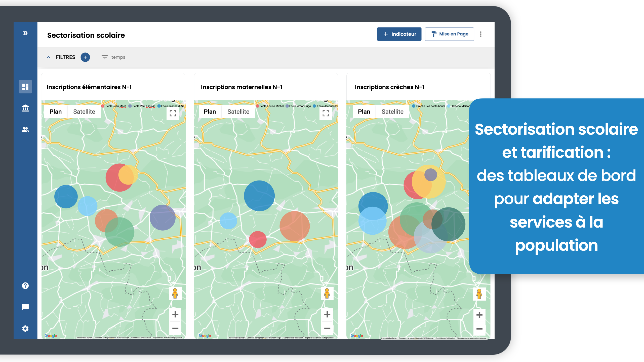Open the dashboard grid icon in sidebar
The height and width of the screenshot is (362, 644).
pyautogui.click(x=25, y=87)
